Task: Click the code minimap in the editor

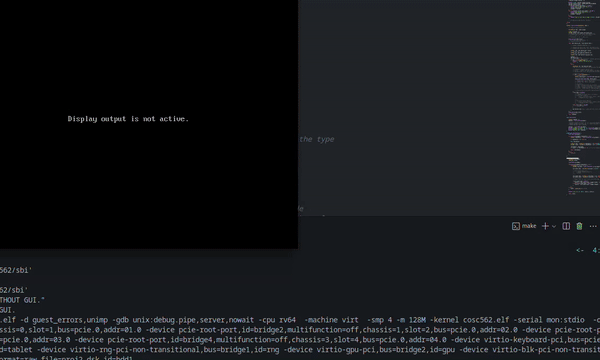Action: [583, 98]
